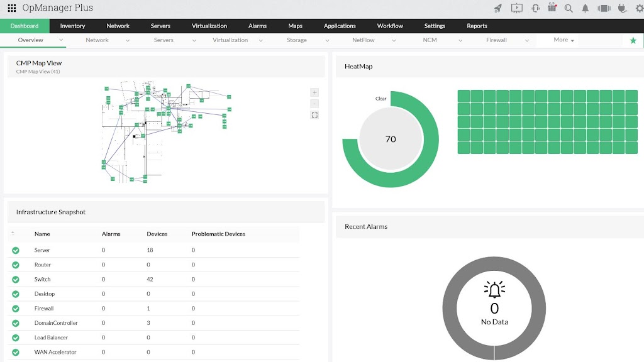Sort table by Alarms column header
The height and width of the screenshot is (362, 644).
[x=111, y=234]
